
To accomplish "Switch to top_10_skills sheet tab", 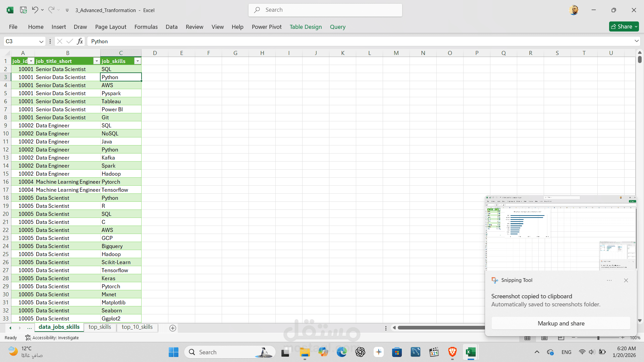I will click(x=137, y=327).
